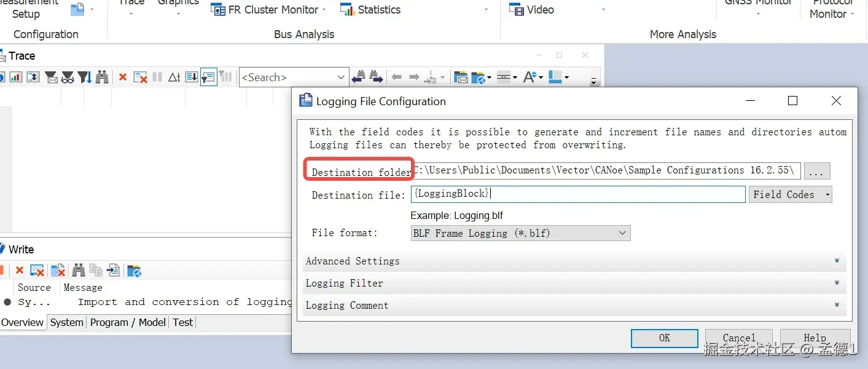Click the plain binoculars icon in Trace toolbar

point(102,77)
